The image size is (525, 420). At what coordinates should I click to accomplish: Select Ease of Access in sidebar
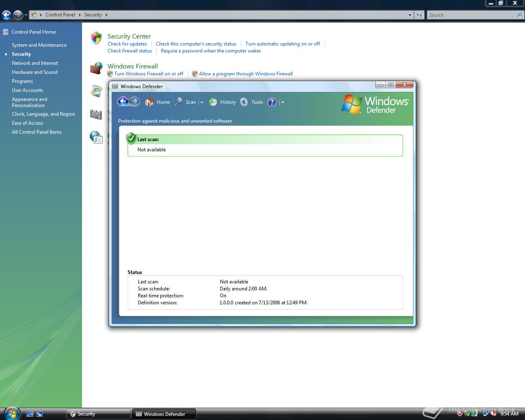click(x=27, y=123)
